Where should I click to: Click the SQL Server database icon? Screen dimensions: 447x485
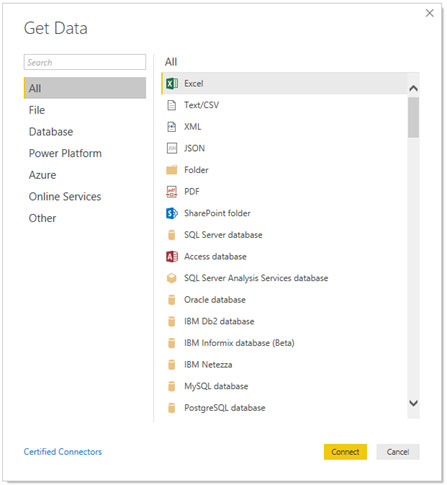pos(172,235)
